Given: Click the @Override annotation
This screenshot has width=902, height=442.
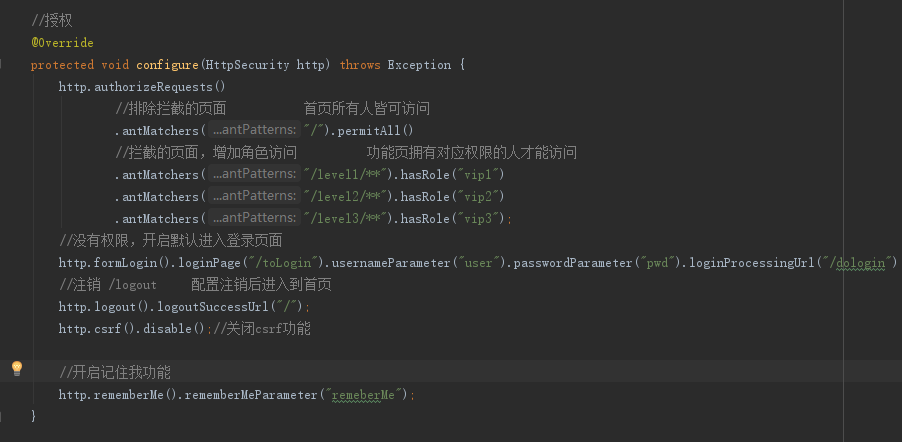Looking at the screenshot, I should [62, 43].
